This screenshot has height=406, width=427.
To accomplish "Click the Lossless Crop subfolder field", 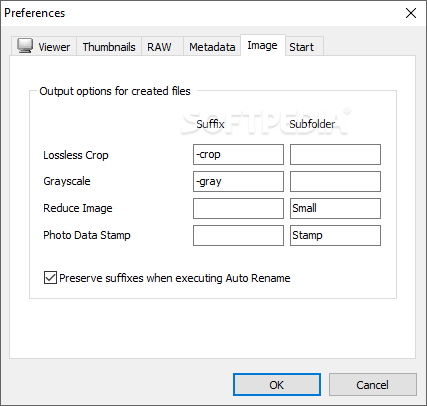I will 335,154.
